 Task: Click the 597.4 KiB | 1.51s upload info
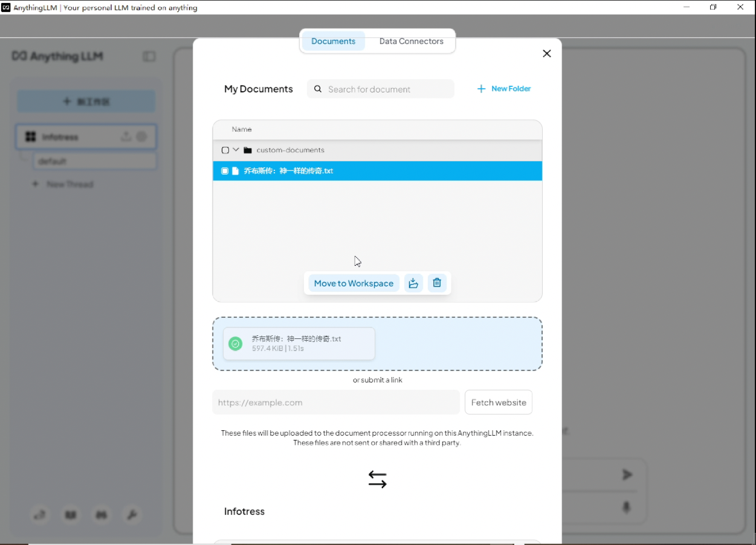277,349
